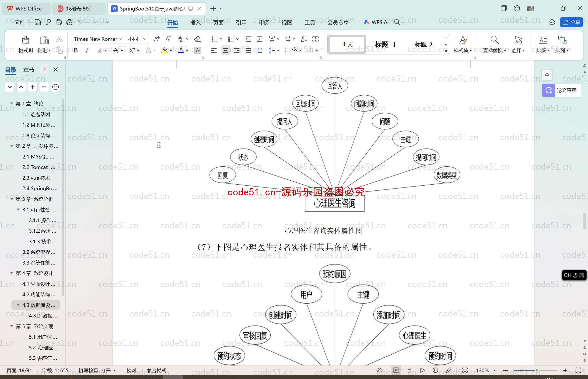Open the 插入 (Insert) ribbon tab
Screen dimensions: 588x379
pos(195,23)
